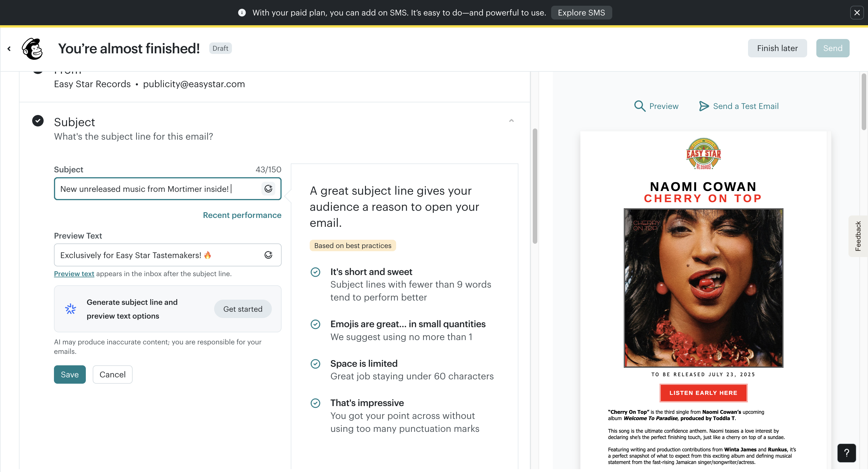Image resolution: width=868 pixels, height=472 pixels.
Task: Click Send a Test Email link
Action: [746, 106]
